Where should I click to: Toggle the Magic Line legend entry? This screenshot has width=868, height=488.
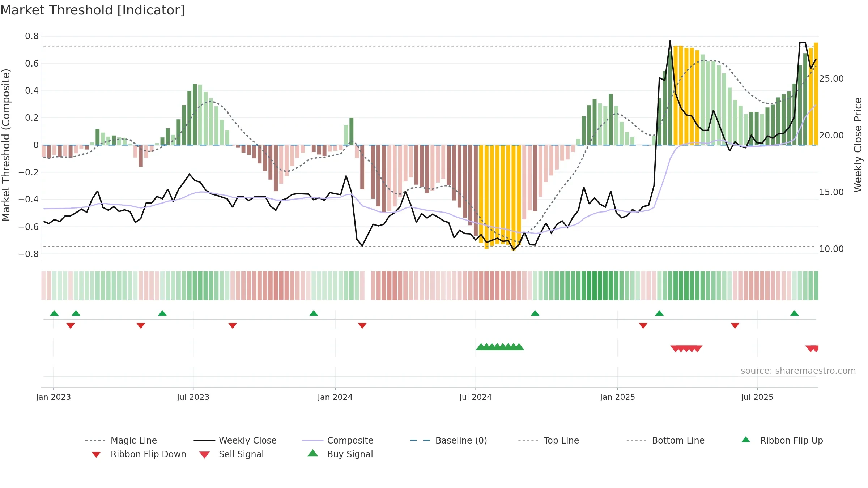coord(121,440)
